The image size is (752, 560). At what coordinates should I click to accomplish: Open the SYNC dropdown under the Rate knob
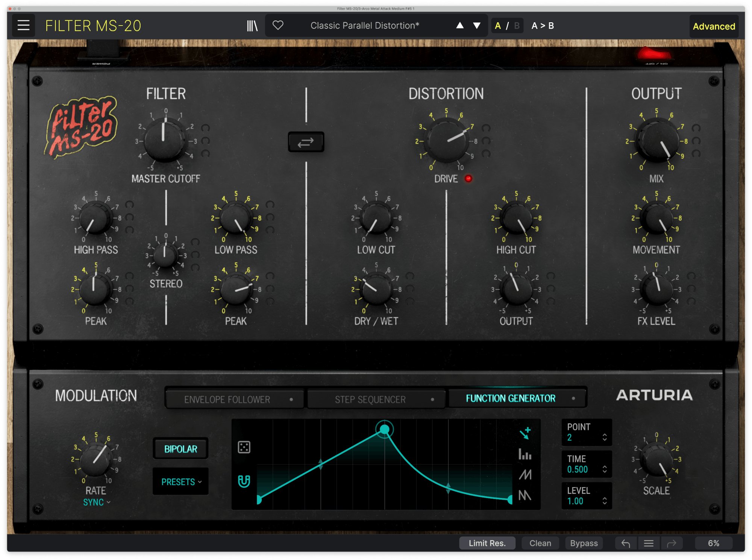coord(96,502)
